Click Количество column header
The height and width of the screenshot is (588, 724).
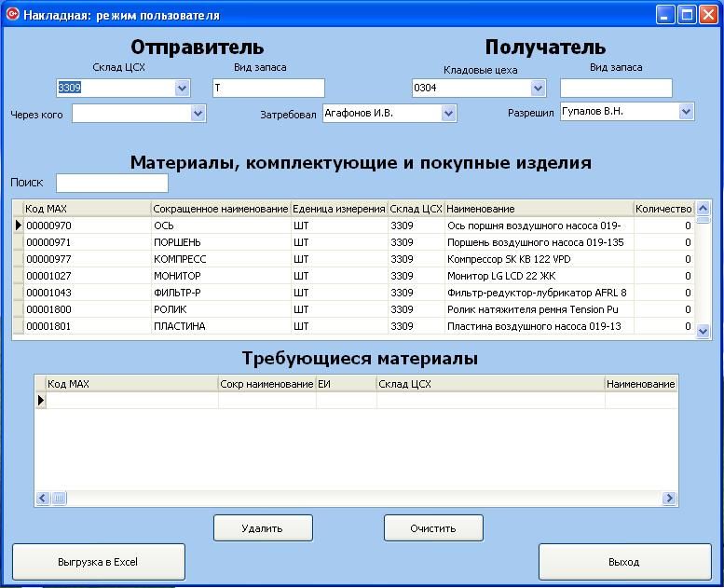(x=663, y=209)
